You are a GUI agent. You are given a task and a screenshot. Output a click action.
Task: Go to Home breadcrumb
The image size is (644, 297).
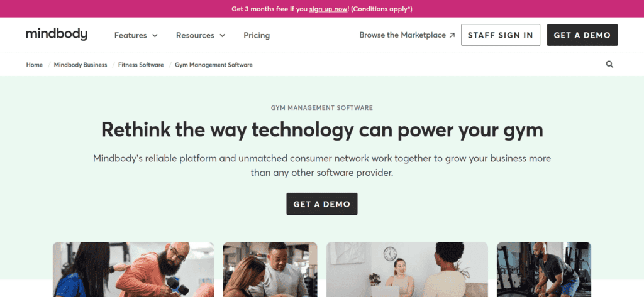[x=35, y=65]
